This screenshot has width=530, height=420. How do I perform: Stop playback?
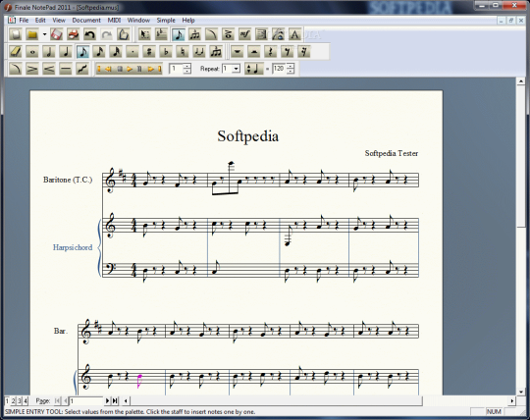pos(120,69)
